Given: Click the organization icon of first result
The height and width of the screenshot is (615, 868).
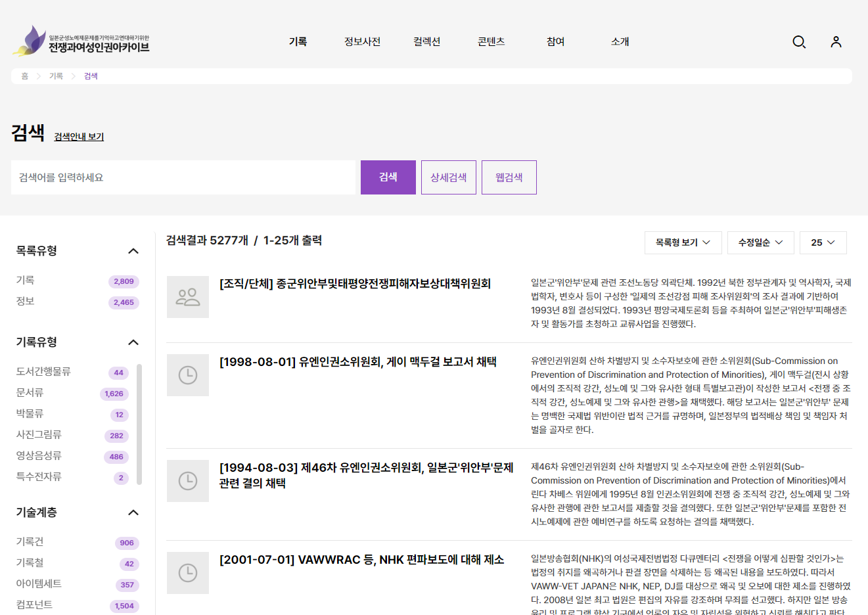Looking at the screenshot, I should (188, 297).
